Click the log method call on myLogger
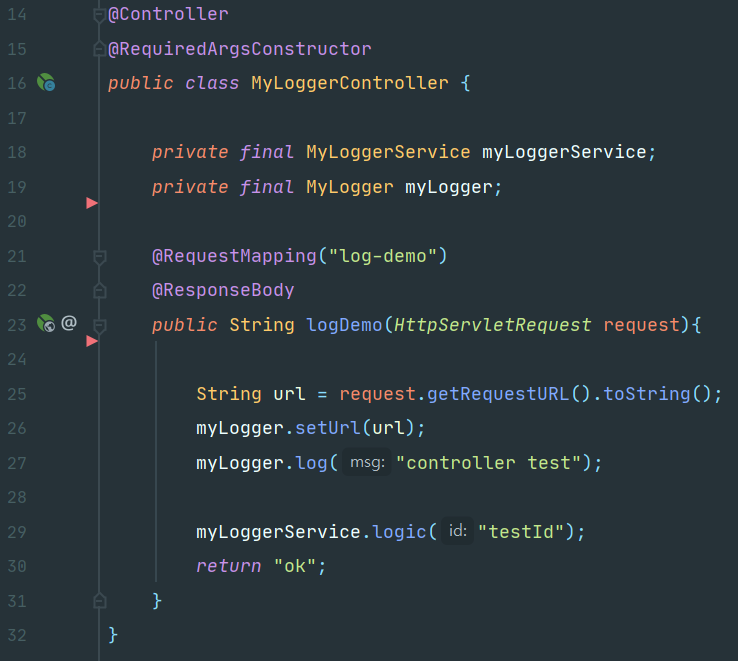 311,463
